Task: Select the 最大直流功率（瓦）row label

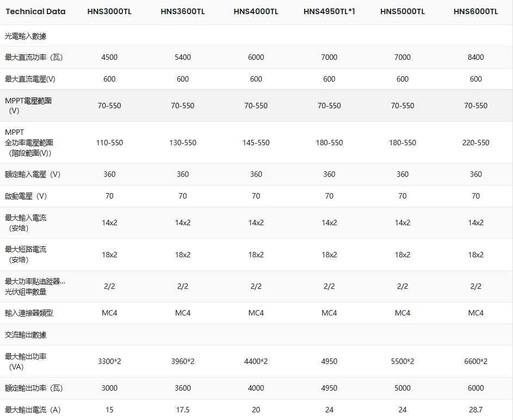Action: [x=32, y=57]
